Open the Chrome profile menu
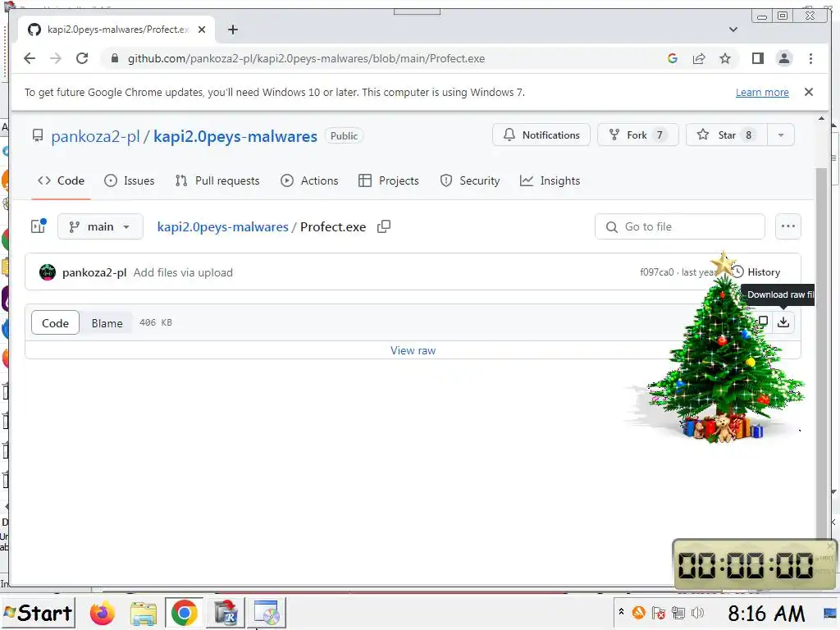The image size is (840, 630). (784, 58)
